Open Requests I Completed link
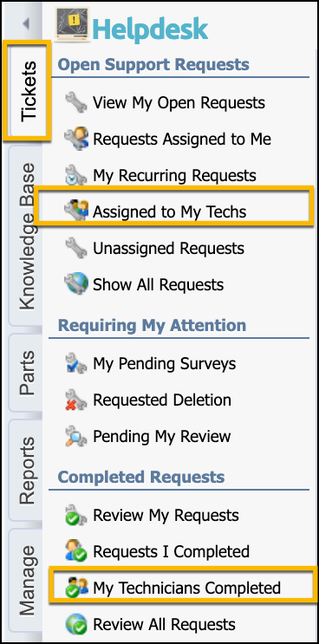319x644 pixels. point(171,551)
